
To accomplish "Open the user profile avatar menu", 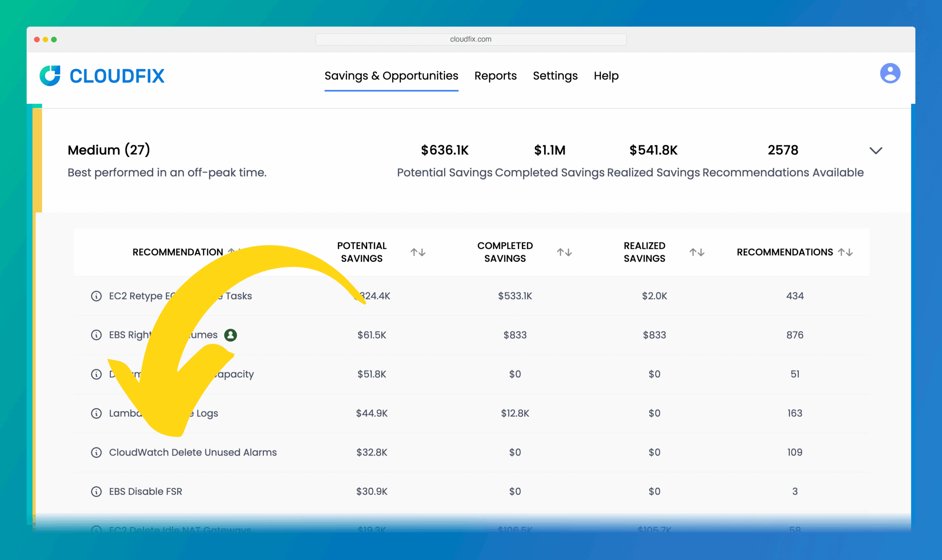I will click(890, 73).
